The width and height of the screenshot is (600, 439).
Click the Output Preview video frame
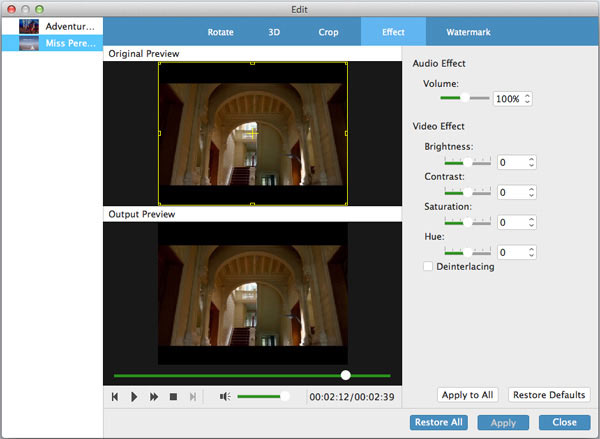[253, 294]
